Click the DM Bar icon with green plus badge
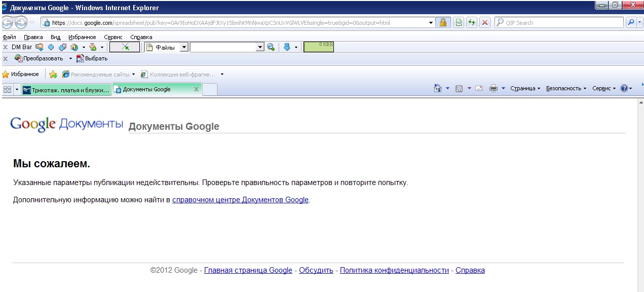Viewport: 644px width, 292px height. [93, 47]
